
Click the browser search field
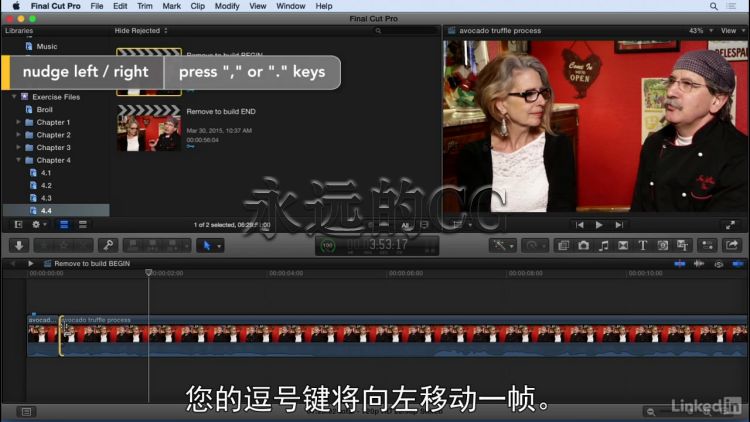point(406,31)
